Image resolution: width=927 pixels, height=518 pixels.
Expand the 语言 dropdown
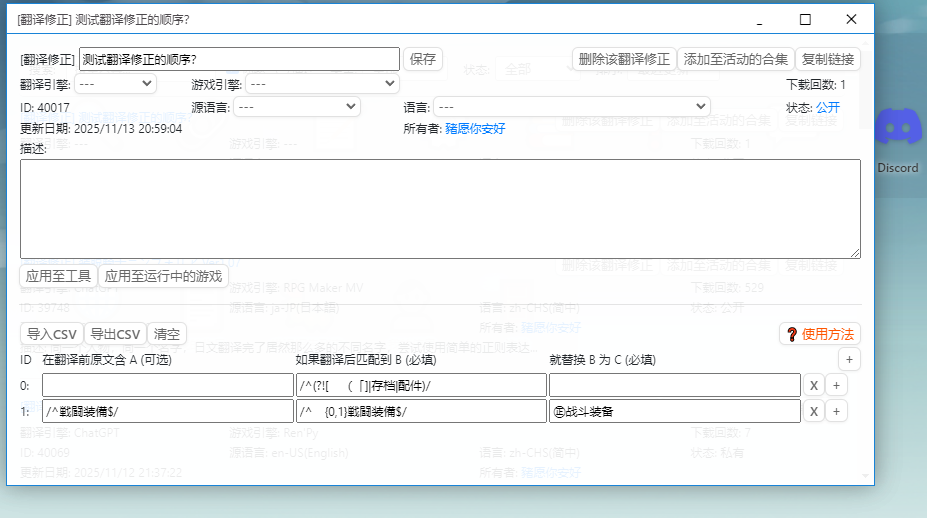click(571, 106)
